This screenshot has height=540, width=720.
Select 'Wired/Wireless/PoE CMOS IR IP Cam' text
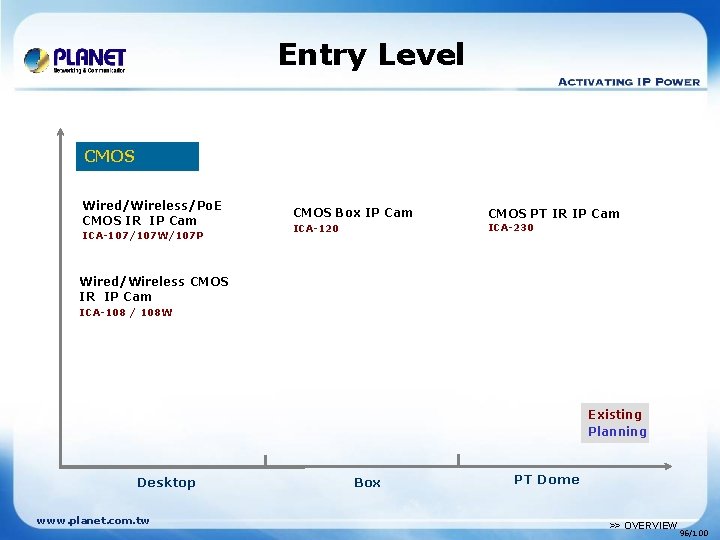pos(152,213)
